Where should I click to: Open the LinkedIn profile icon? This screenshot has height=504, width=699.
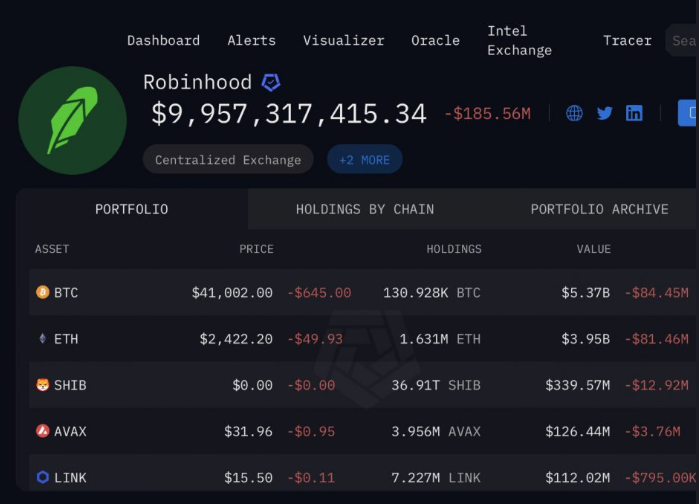(x=634, y=113)
